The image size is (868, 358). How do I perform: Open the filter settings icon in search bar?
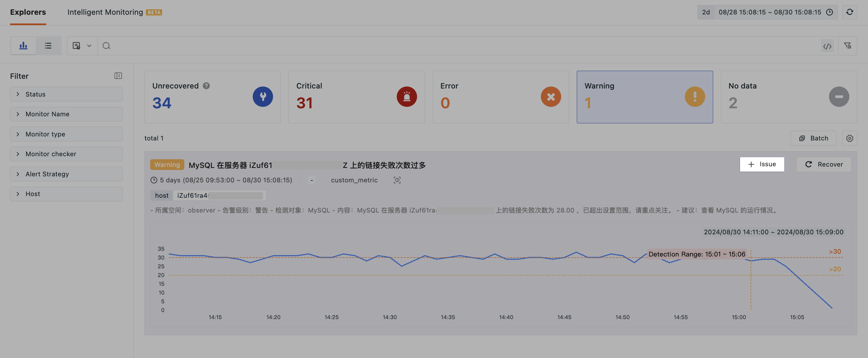coord(848,46)
